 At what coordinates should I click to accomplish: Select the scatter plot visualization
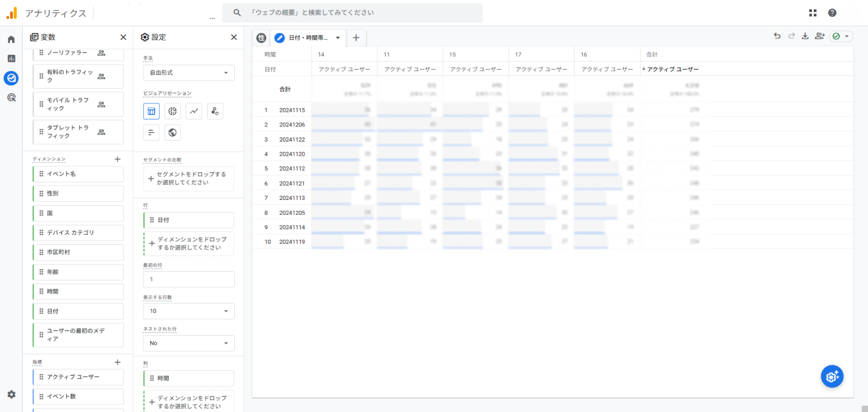(215, 111)
